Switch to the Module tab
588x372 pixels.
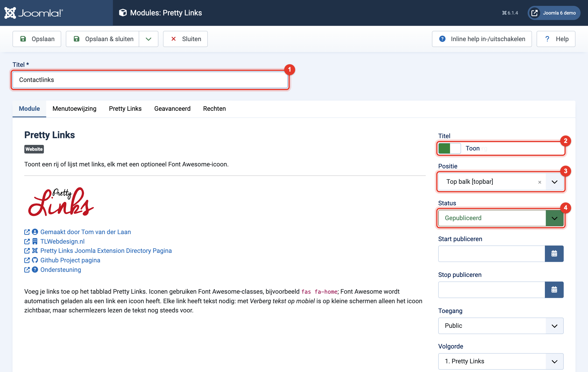pos(29,109)
